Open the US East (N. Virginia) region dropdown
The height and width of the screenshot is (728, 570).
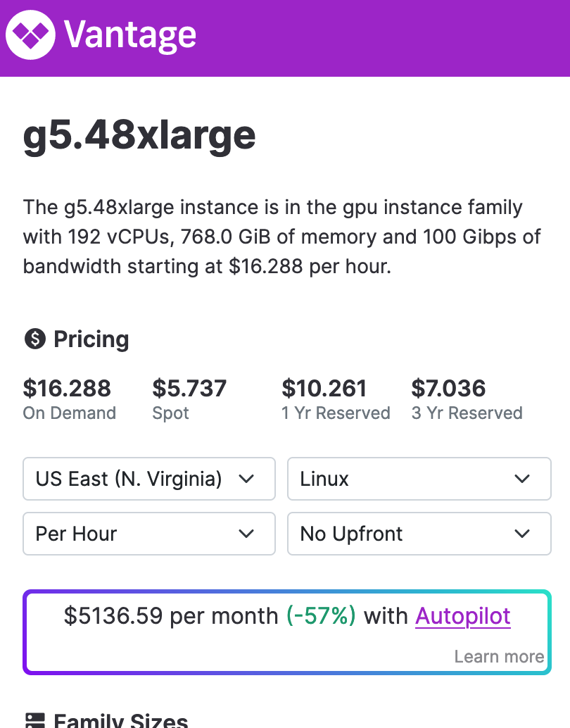149,479
